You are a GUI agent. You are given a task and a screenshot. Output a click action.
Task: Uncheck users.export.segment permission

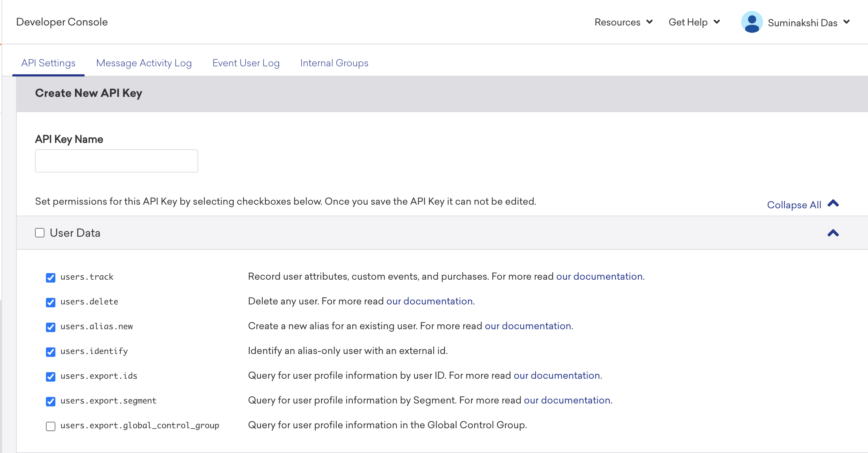click(x=51, y=401)
